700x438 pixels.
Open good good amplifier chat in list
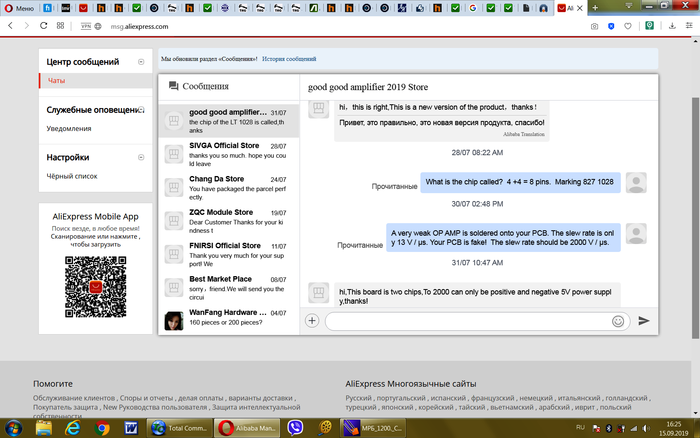[x=229, y=121]
